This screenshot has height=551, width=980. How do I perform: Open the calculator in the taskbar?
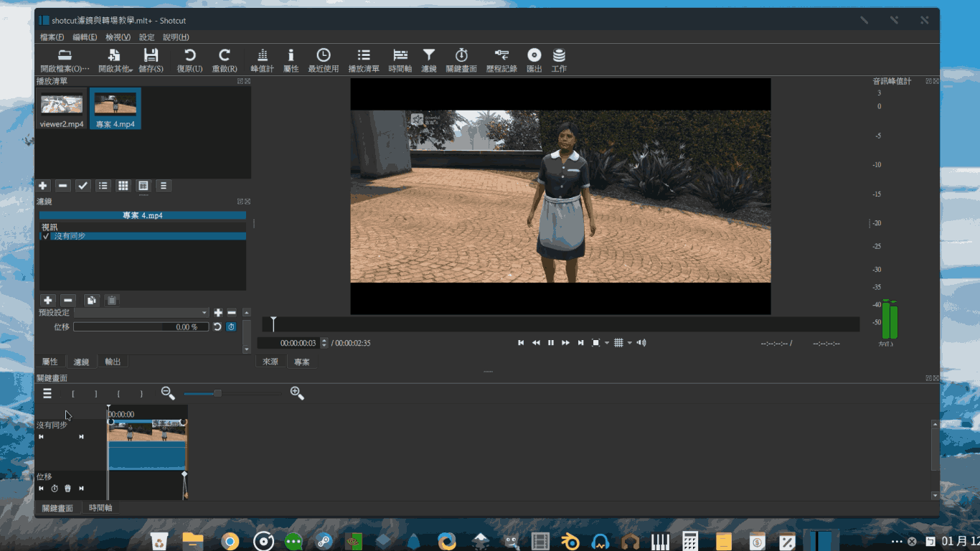pyautogui.click(x=690, y=541)
